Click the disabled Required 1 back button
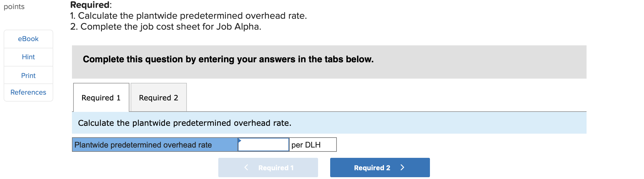 click(268, 168)
